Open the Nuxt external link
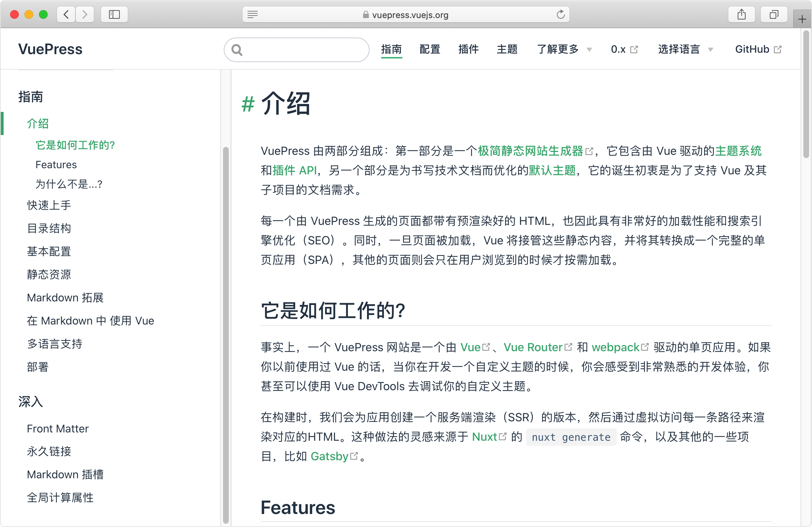The height and width of the screenshot is (527, 812). 489,437
